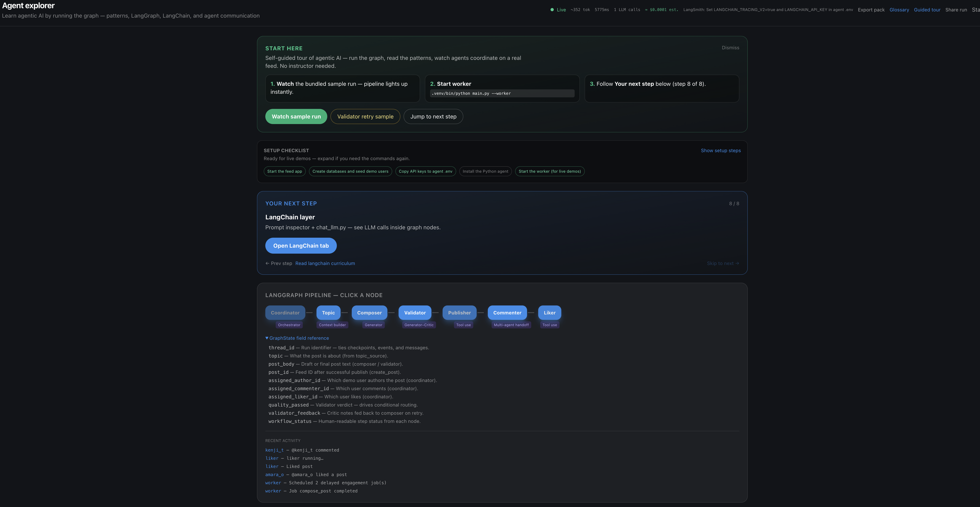Click Open LangChain tab button
Screen dimensions: 980x507
click(301, 245)
